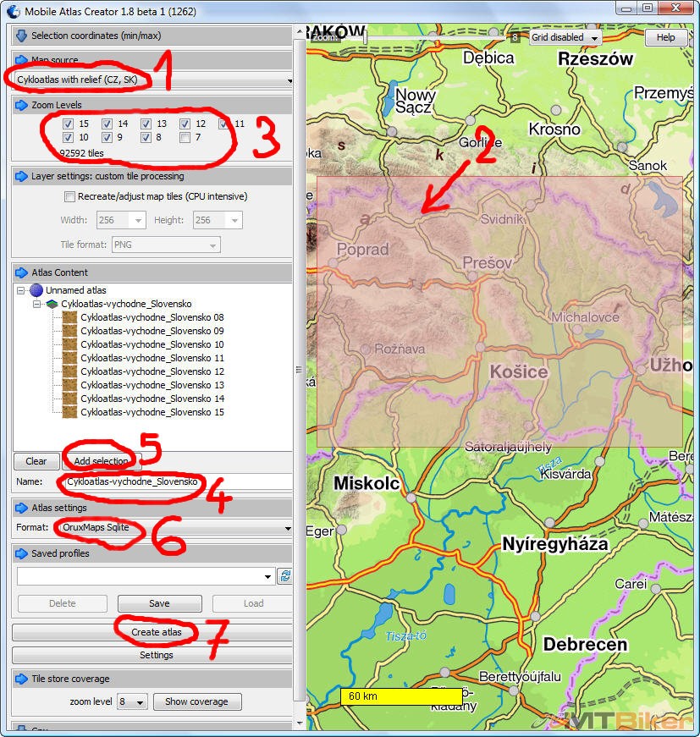Click the arrow icon beside Selection coordinates header
This screenshot has height=737, width=700.
tap(21, 36)
